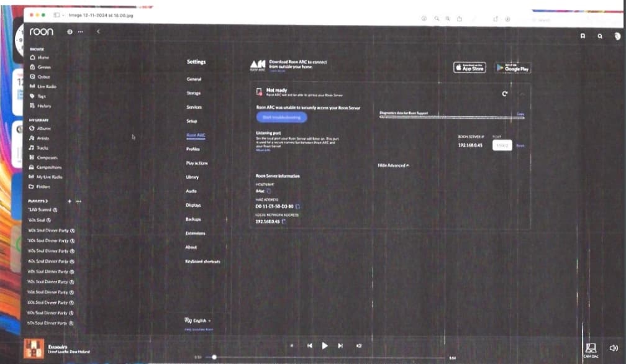Open Roon search magnifier
Image resolution: width=626 pixels, height=364 pixels.
pos(600,36)
